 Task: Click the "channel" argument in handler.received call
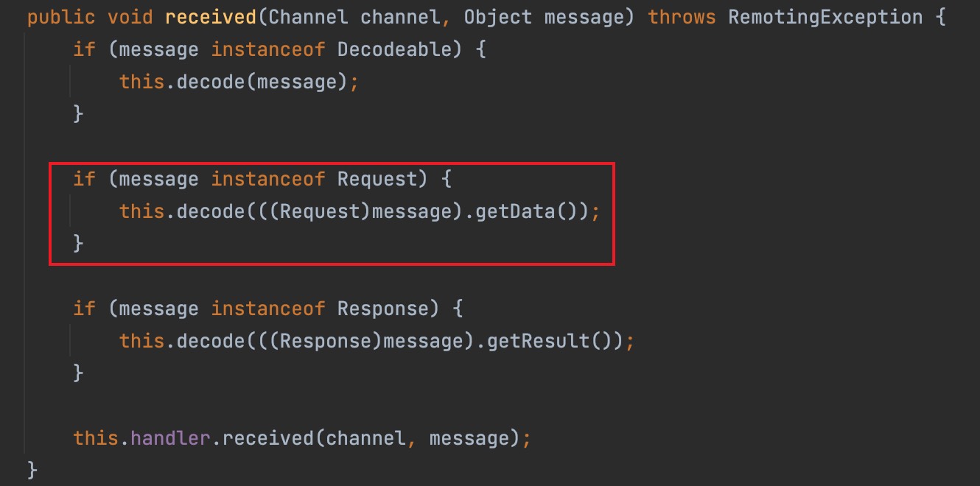tap(365, 438)
